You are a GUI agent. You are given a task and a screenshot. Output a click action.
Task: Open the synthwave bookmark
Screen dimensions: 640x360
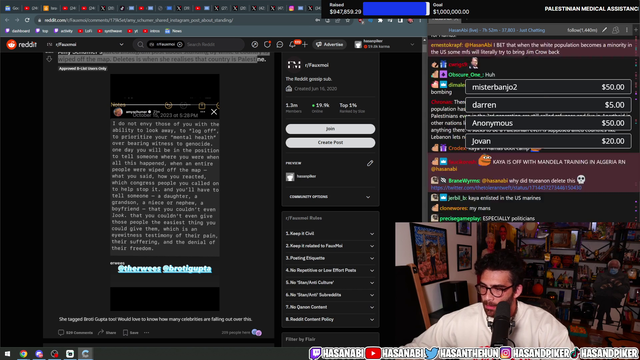(110, 31)
